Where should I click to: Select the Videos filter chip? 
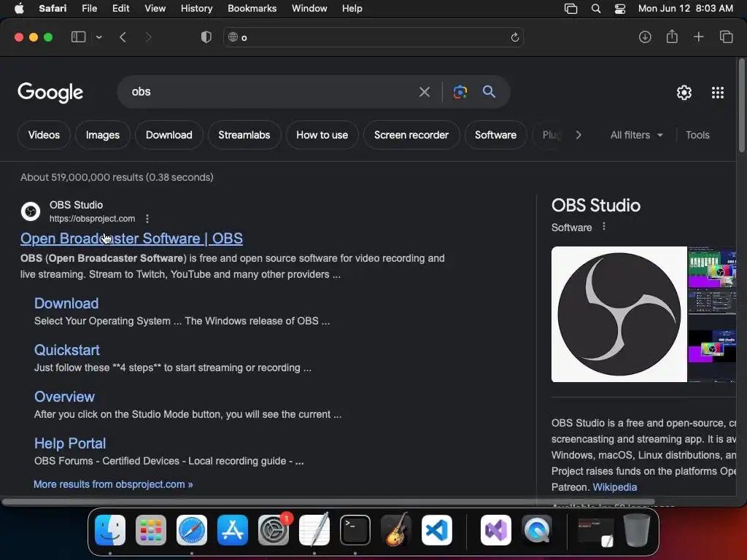(44, 135)
